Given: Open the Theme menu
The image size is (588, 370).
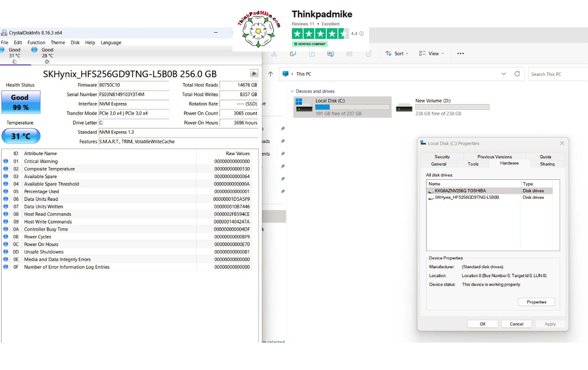Looking at the screenshot, I should 58,43.
